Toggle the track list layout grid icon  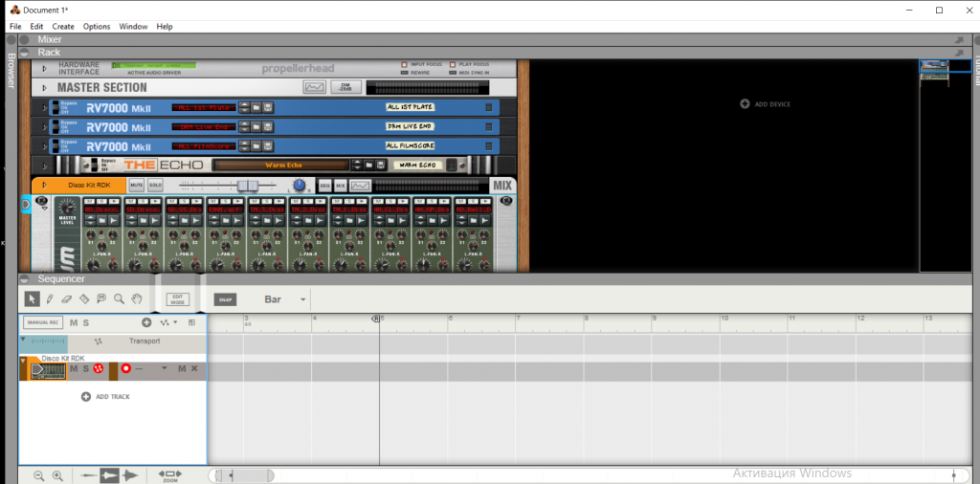[191, 323]
